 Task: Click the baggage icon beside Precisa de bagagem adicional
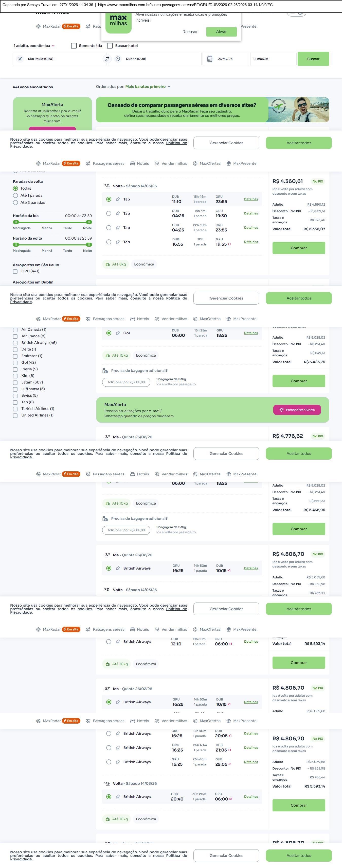(x=105, y=371)
